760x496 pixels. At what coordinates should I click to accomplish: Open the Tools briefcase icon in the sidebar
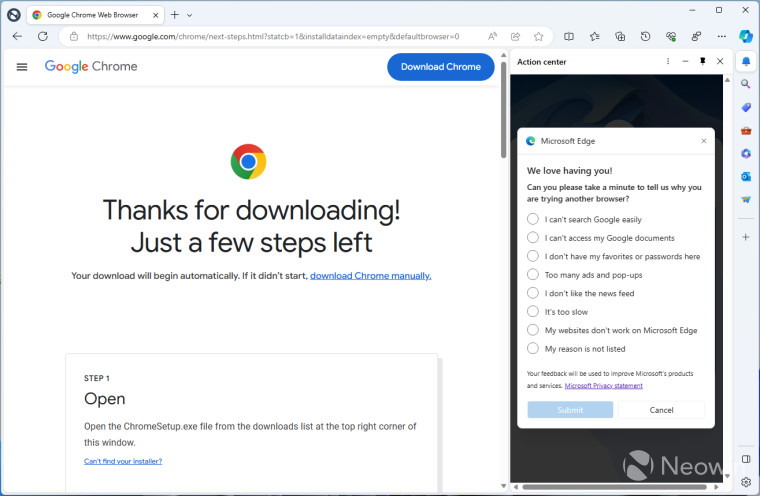pos(746,131)
